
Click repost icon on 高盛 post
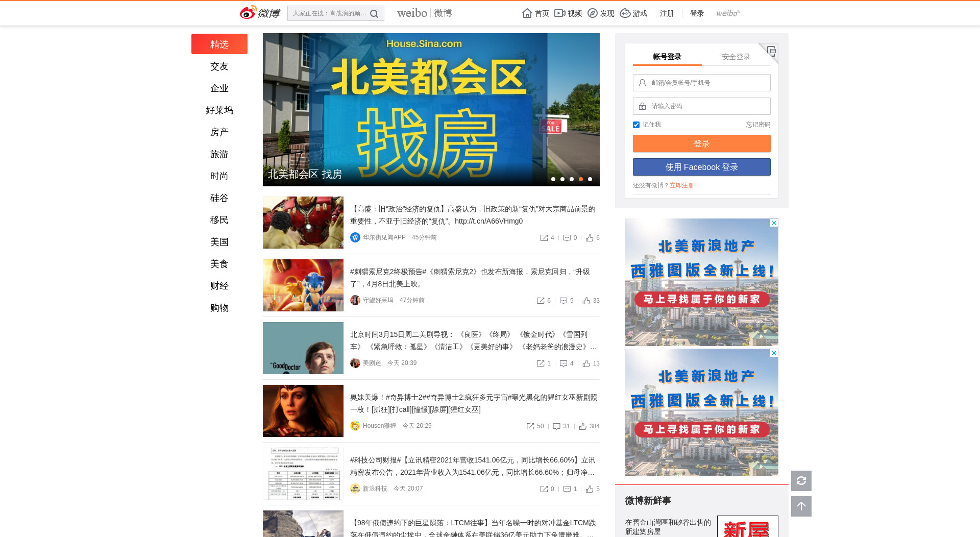(544, 238)
